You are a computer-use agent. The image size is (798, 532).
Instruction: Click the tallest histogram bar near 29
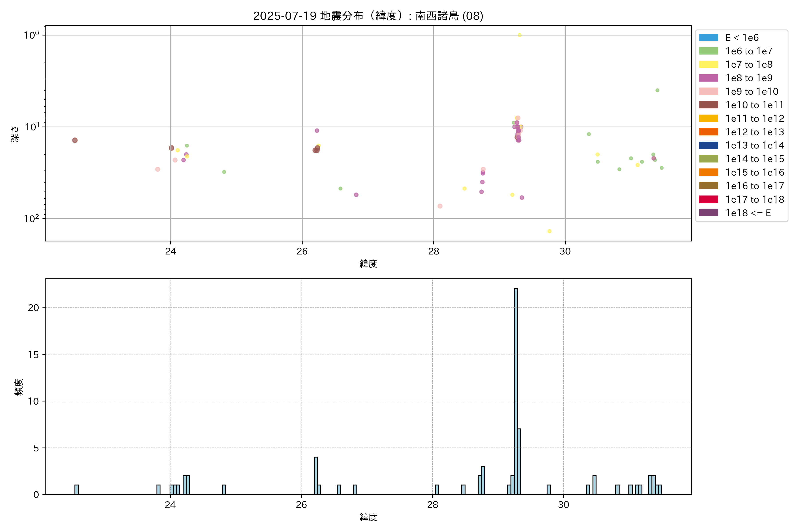point(516,390)
